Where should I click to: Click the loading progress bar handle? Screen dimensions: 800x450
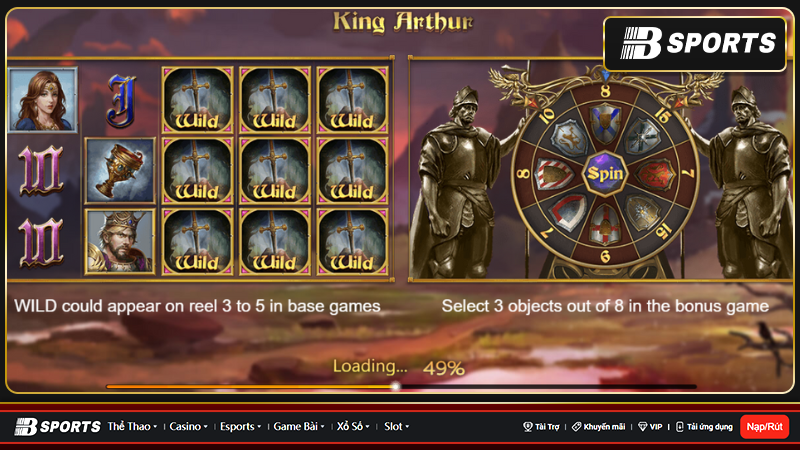tap(395, 387)
